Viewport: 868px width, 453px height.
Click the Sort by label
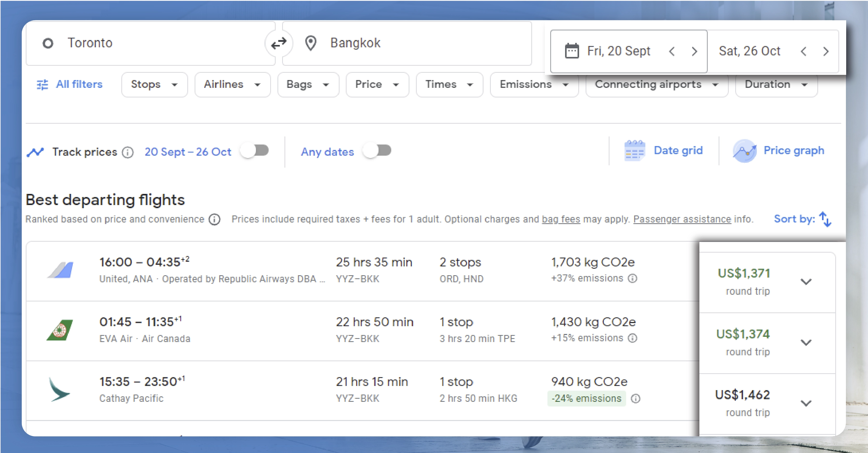click(794, 219)
